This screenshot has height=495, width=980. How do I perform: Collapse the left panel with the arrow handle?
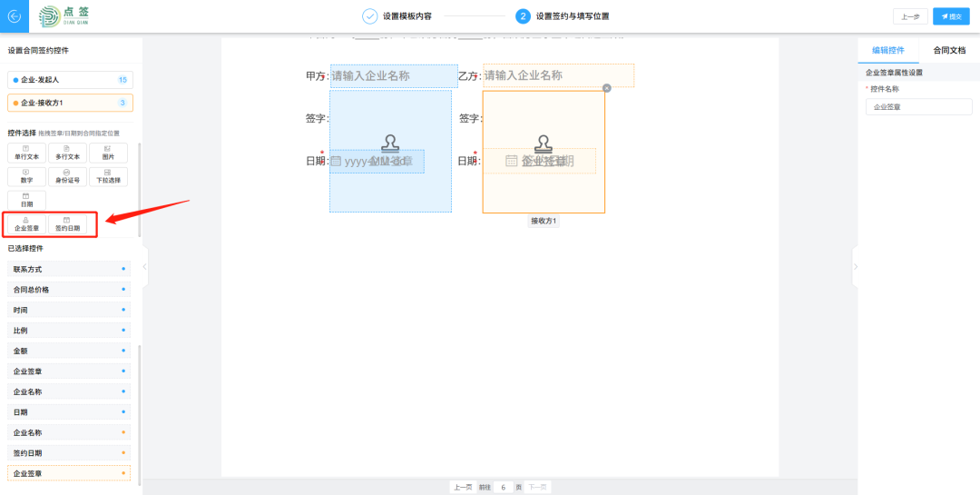[x=145, y=266]
